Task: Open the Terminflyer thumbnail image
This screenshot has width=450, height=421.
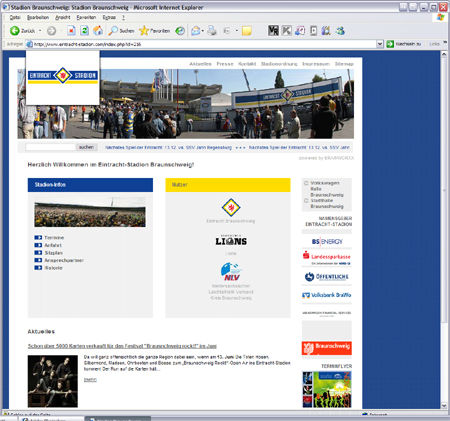Action: 327,389
